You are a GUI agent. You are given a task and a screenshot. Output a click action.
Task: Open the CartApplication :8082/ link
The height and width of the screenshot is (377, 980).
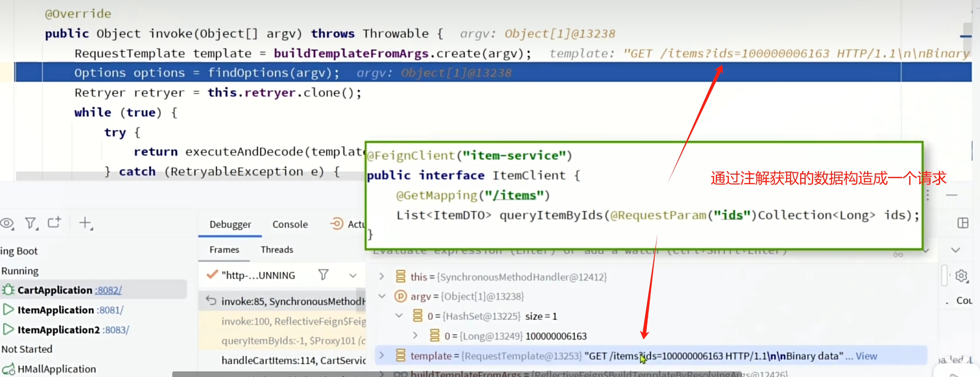coord(108,290)
